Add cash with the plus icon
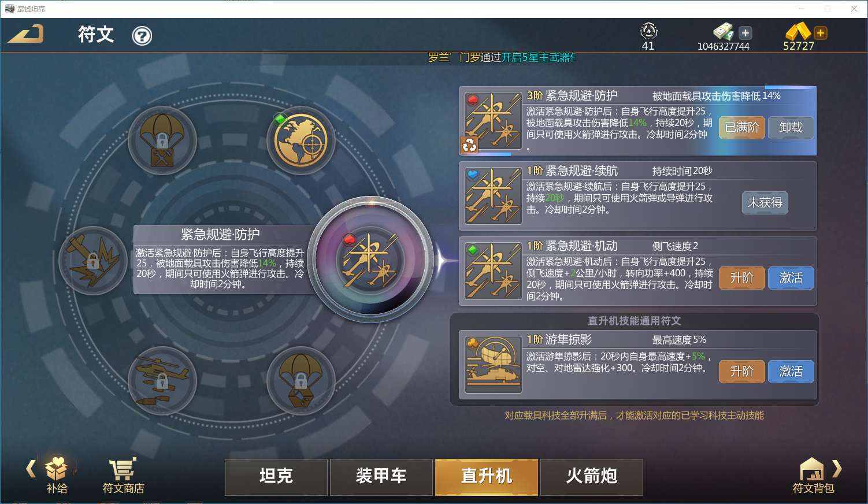The height and width of the screenshot is (504, 868). click(745, 33)
